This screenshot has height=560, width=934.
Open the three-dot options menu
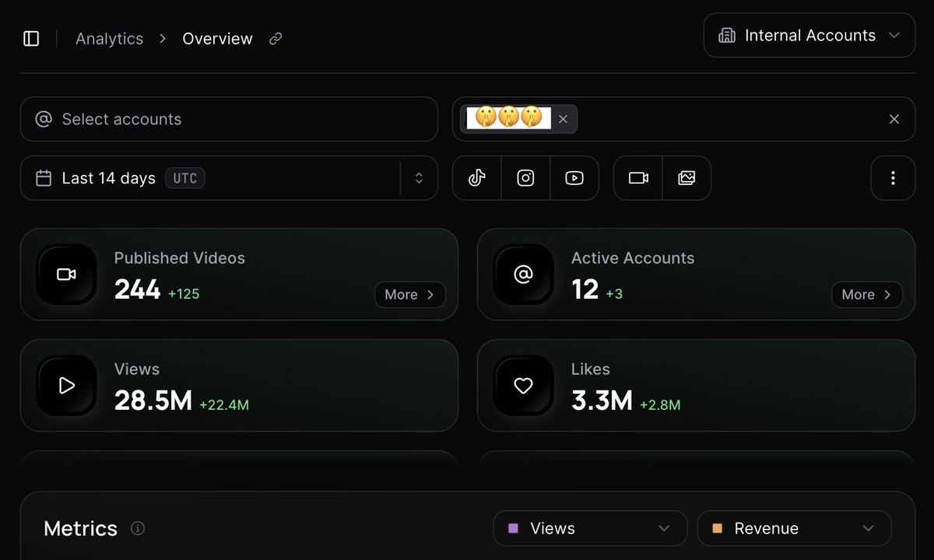pyautogui.click(x=893, y=178)
